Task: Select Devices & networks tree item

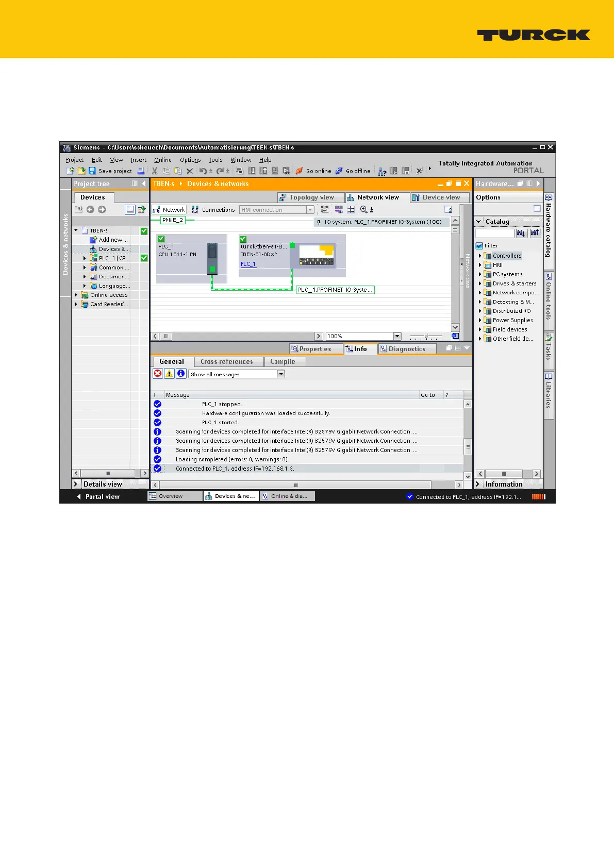Action: pos(109,249)
